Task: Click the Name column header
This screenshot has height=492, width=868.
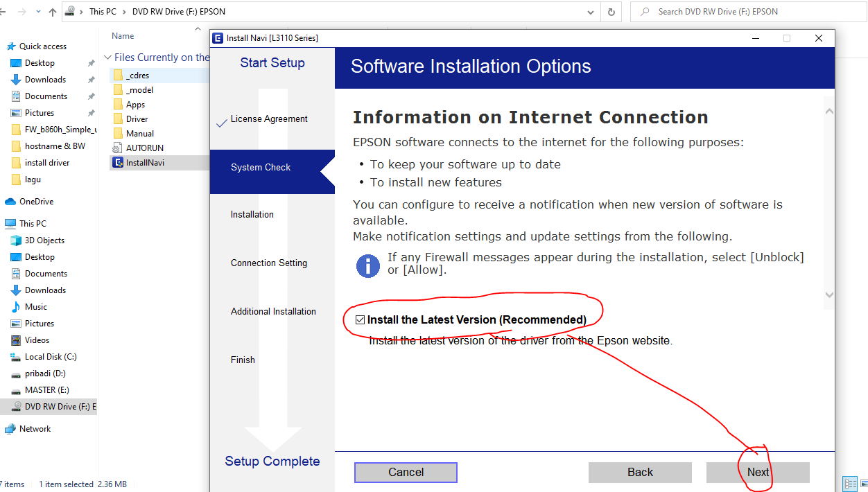Action: tap(123, 36)
